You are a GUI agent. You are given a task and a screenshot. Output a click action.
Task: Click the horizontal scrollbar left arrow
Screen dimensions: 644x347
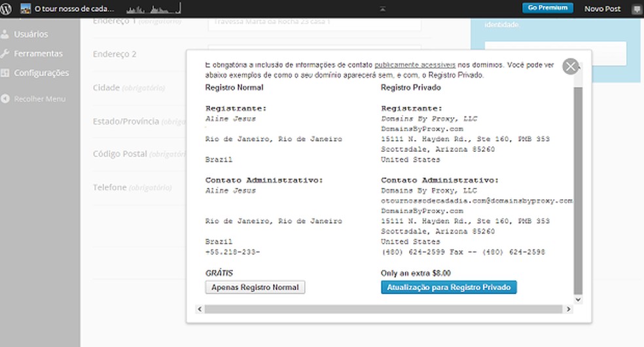(200, 309)
